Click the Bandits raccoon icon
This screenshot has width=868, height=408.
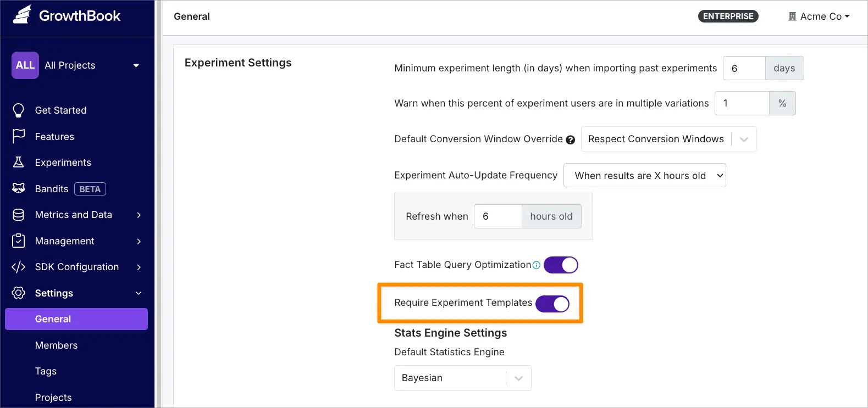click(19, 188)
